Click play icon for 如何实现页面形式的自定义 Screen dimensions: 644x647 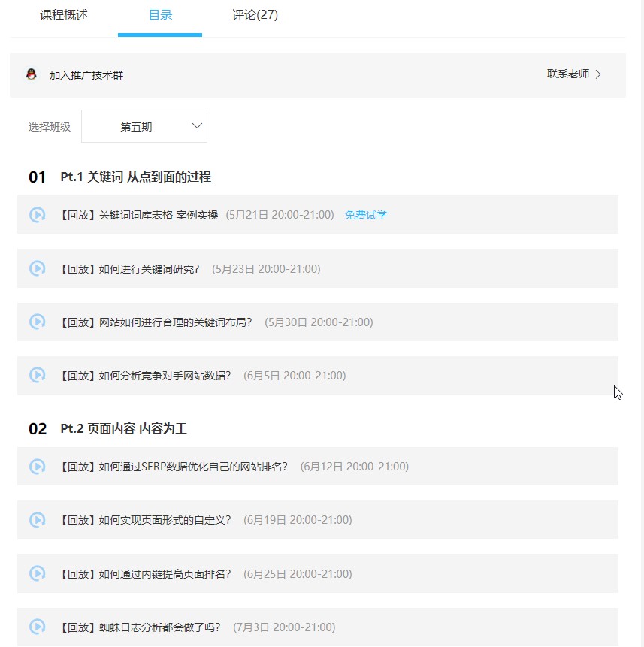pos(37,520)
